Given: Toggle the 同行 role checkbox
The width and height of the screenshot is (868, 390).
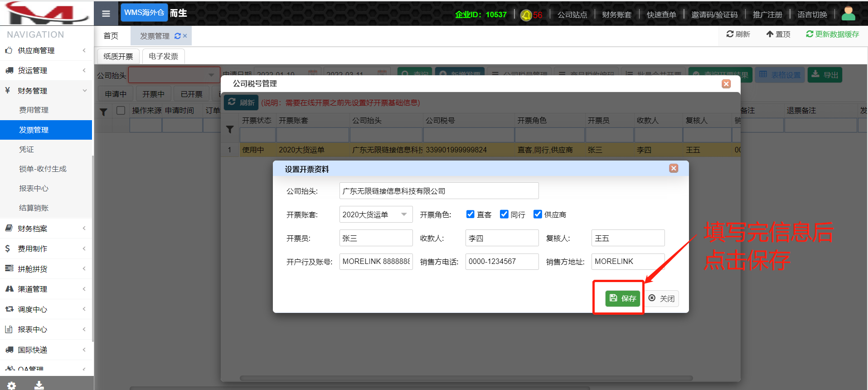Looking at the screenshot, I should [504, 214].
